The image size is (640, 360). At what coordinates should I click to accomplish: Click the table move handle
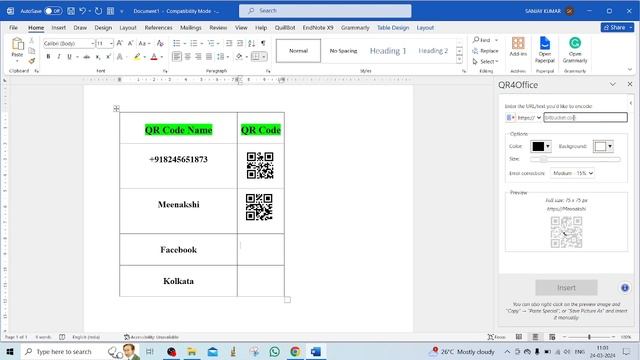116,108
